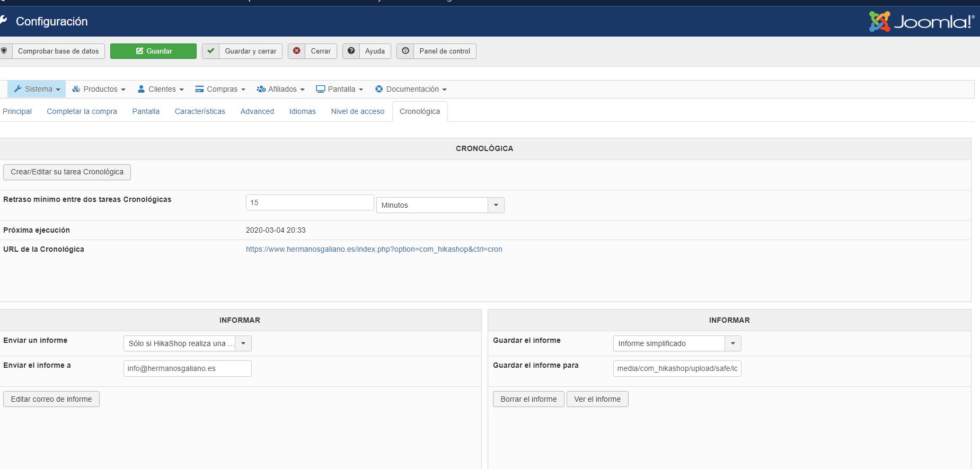Open the Documentación menu
Screen dimensions: 980x469
tap(411, 89)
